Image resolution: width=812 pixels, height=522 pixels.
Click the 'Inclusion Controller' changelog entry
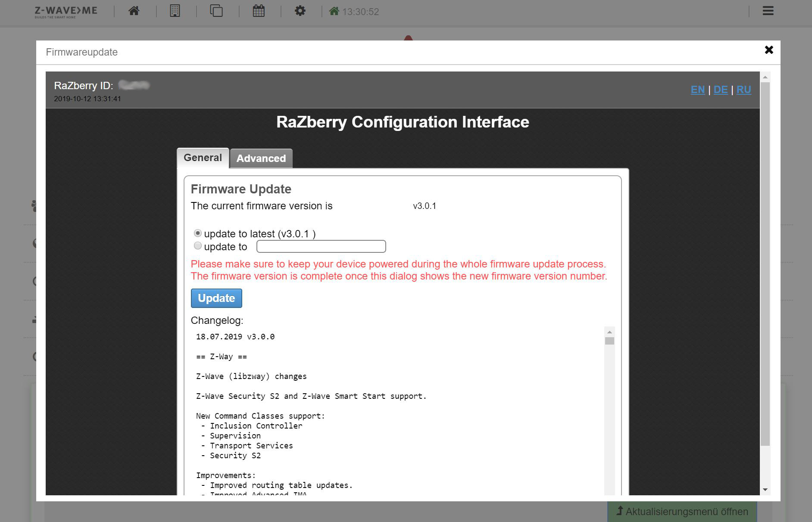(256, 426)
